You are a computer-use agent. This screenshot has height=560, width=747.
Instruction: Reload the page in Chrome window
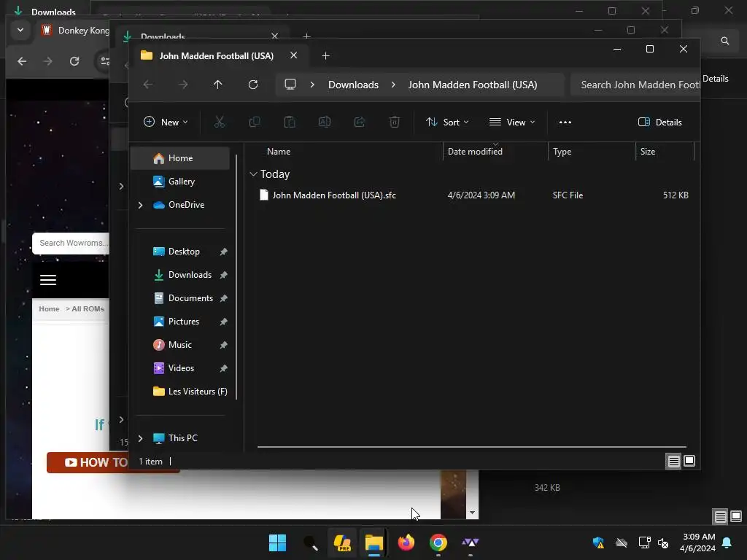point(74,61)
